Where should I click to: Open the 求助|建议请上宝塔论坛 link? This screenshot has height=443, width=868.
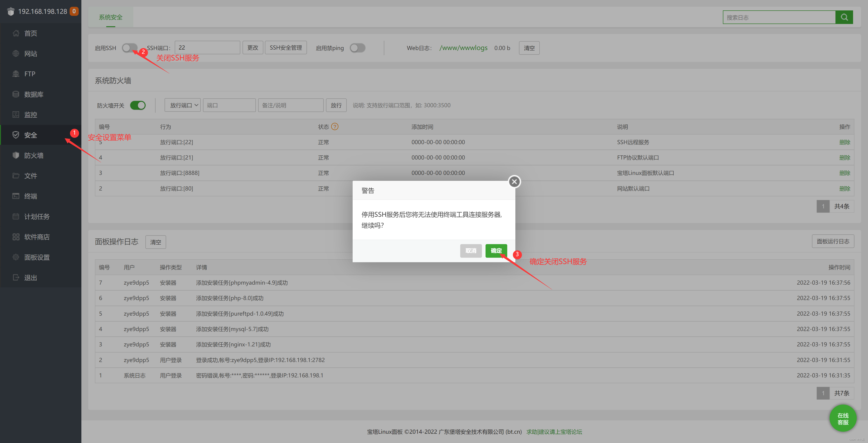point(554,431)
